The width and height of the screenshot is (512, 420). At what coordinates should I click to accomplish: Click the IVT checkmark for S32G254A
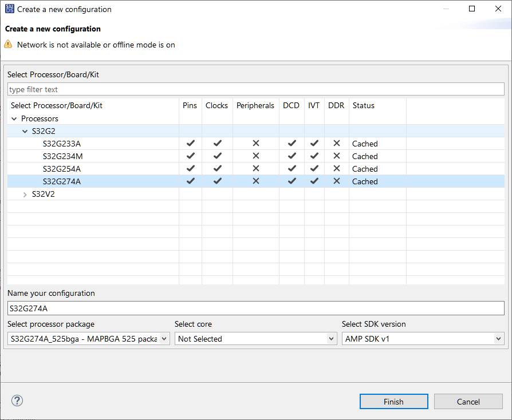(x=314, y=169)
